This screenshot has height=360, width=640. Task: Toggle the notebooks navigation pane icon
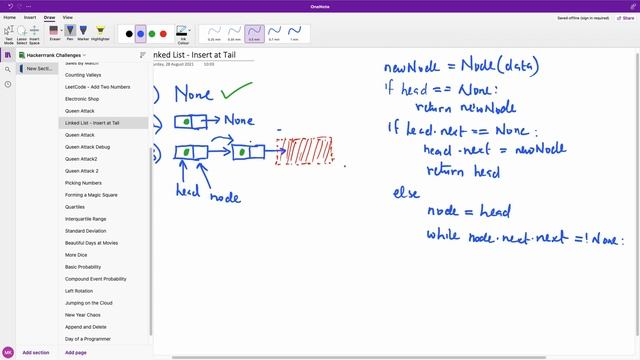(x=8, y=55)
